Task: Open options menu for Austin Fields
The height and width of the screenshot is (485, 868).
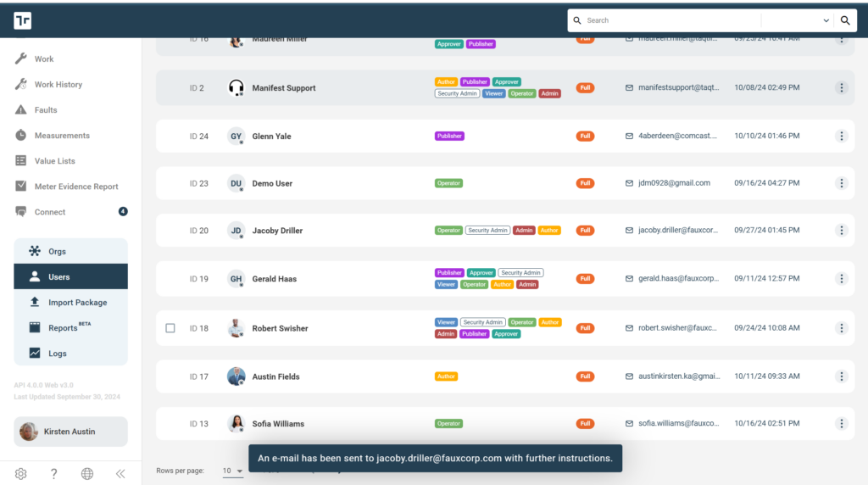Action: click(x=842, y=376)
